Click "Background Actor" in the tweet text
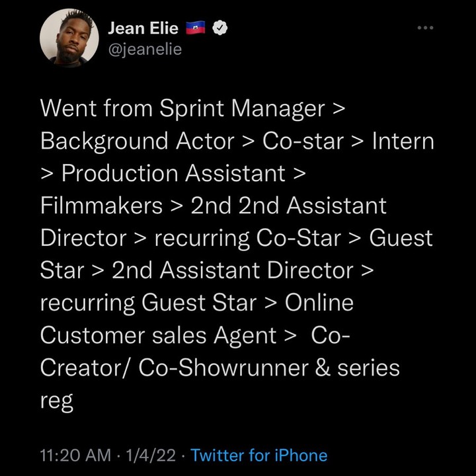Screen dimensions: 476x476 138,141
